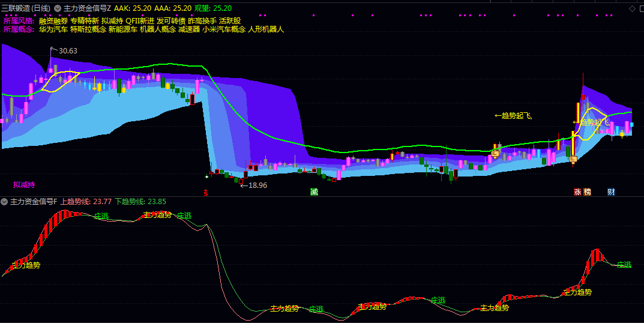Click the 拟减持 tag in style row
The image size is (644, 323).
(112, 20)
